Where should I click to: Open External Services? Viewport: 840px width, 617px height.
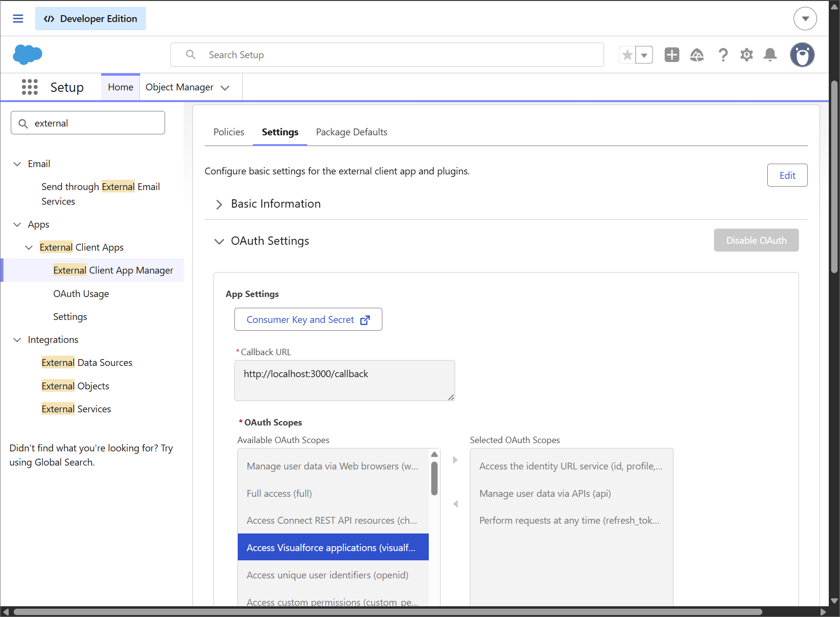click(x=76, y=409)
